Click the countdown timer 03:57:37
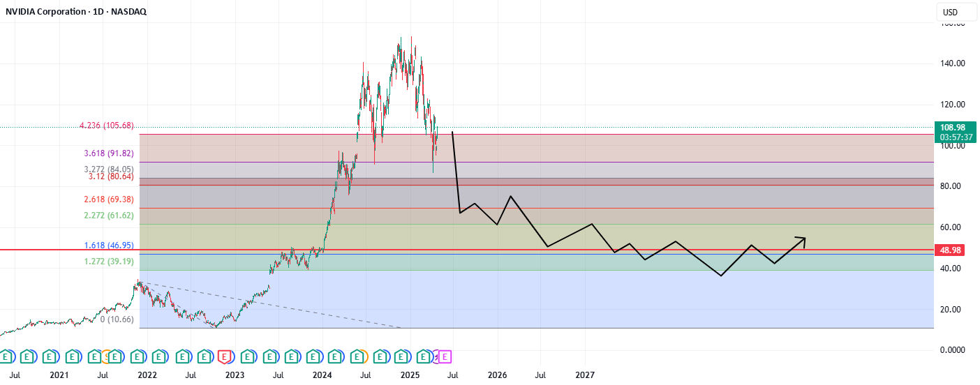Screen dimensions: 980x385 (956, 137)
